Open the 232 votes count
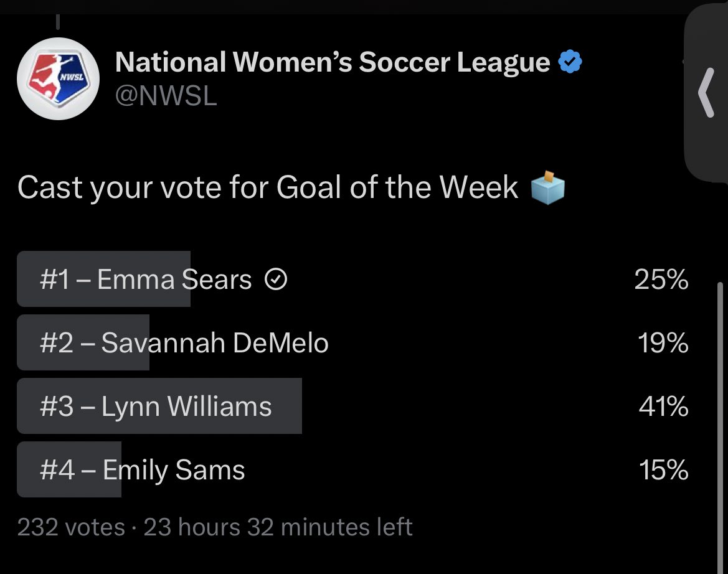Screen dimensions: 728x574 [71, 528]
